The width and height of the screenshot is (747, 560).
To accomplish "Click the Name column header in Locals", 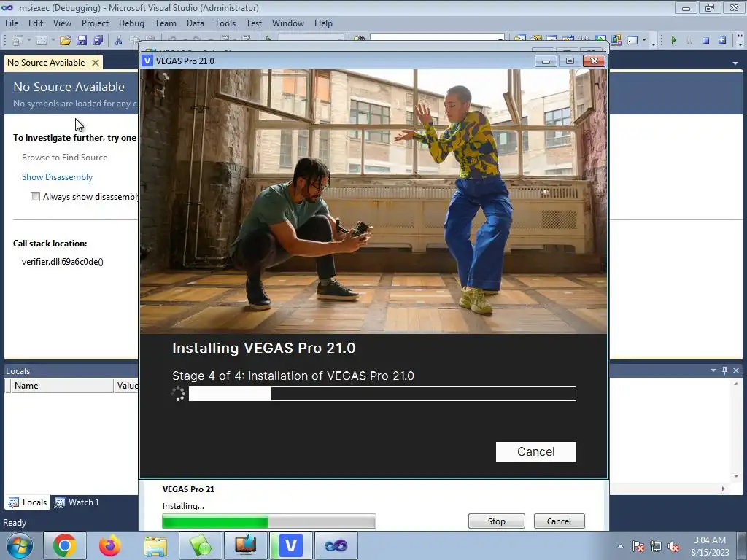I will pos(61,385).
